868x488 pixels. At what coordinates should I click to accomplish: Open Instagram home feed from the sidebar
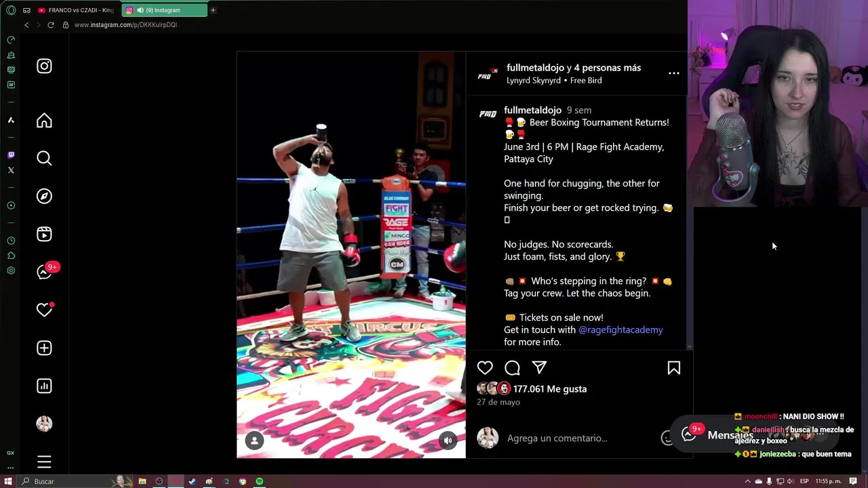44,121
